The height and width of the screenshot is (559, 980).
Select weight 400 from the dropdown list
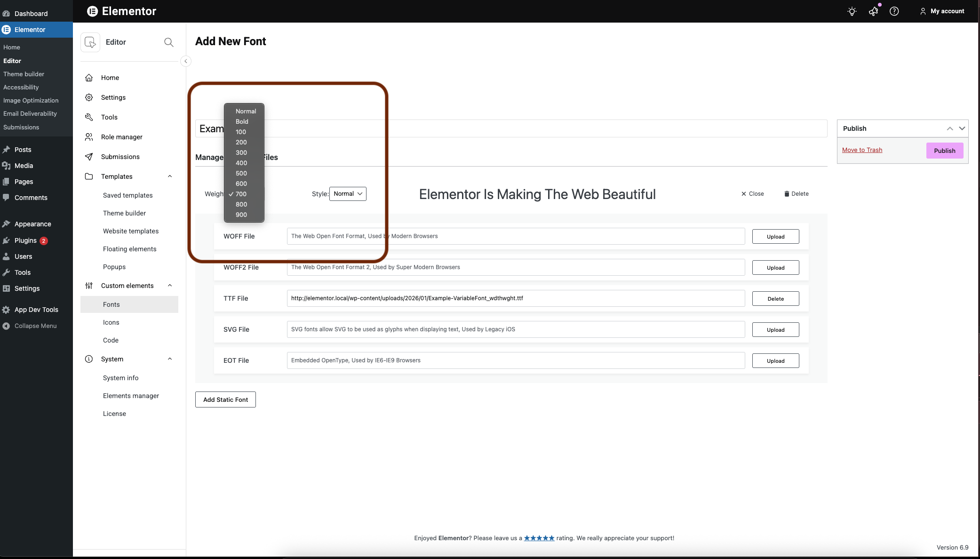(x=244, y=163)
